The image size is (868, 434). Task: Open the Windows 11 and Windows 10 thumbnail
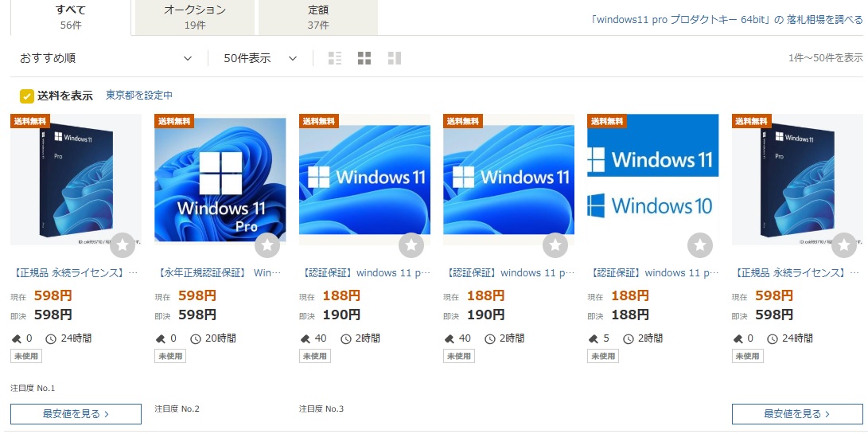tap(653, 180)
